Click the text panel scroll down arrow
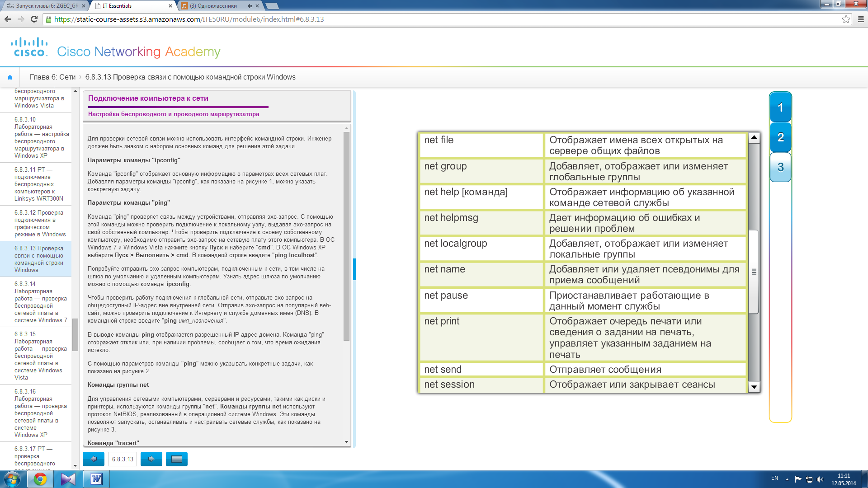The height and width of the screenshot is (488, 868). [347, 442]
